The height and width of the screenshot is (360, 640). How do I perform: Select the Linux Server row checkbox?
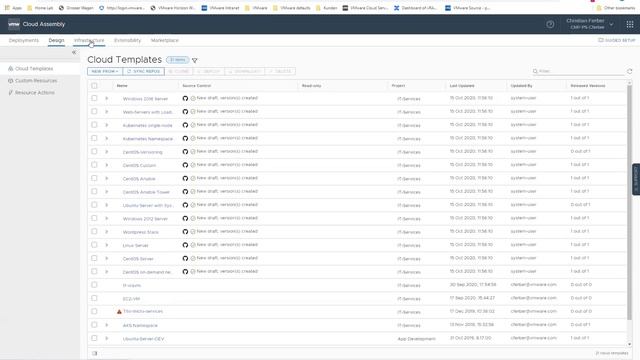[94, 245]
